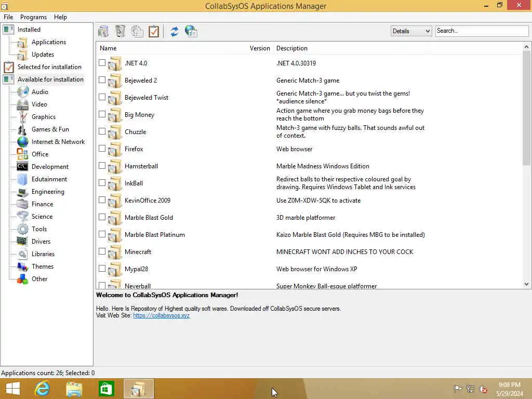
Task: Click the Engineering category icon
Action: tap(23, 192)
